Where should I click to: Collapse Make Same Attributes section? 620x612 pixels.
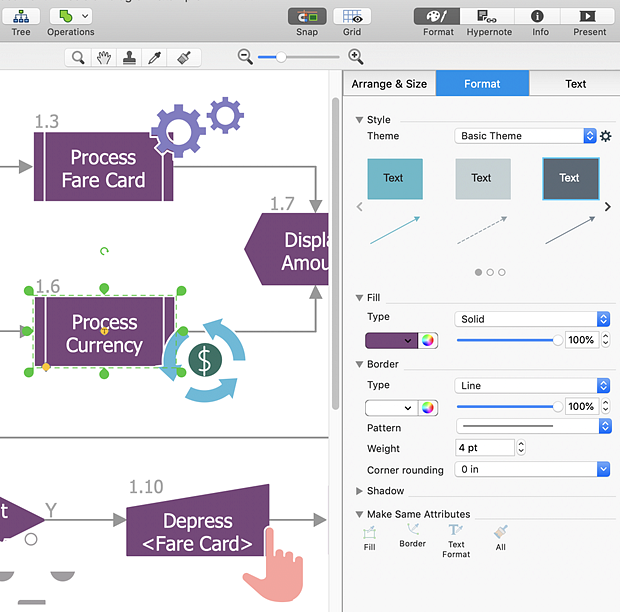[359, 514]
